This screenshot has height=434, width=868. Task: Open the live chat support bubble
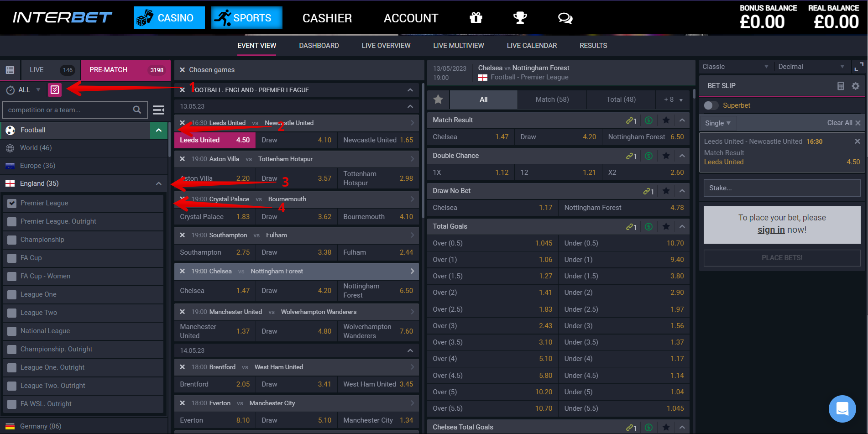(x=842, y=408)
